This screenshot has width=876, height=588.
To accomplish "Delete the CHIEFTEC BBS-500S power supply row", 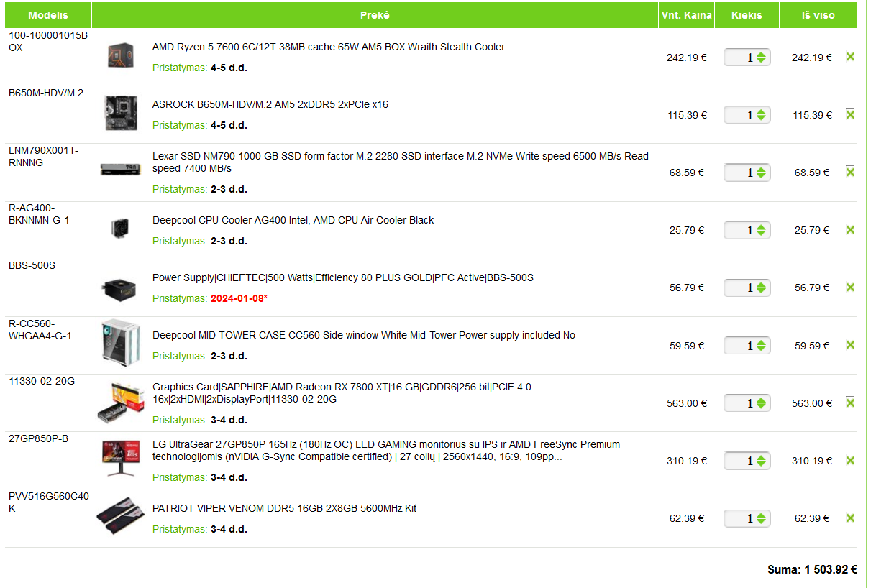I will pyautogui.click(x=850, y=288).
